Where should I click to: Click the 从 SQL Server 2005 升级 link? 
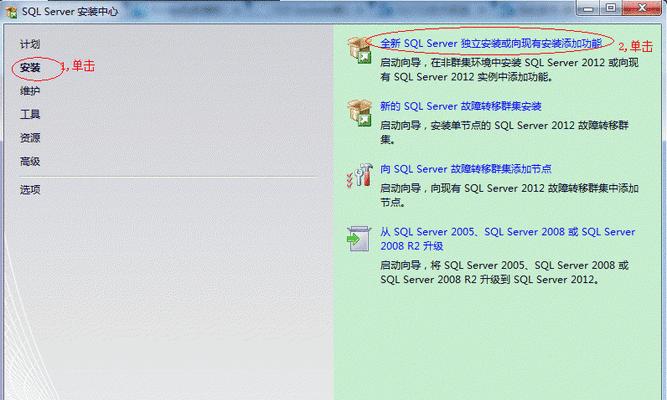pyautogui.click(x=507, y=239)
